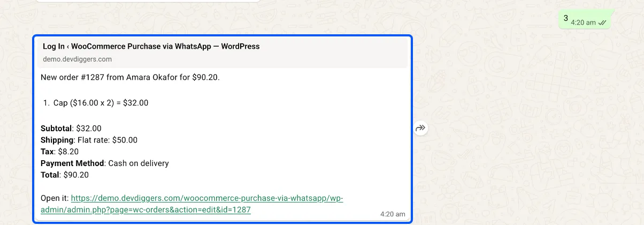Click the 'Payment Method: Cash on delivery' line
This screenshot has height=225, width=644.
point(105,163)
